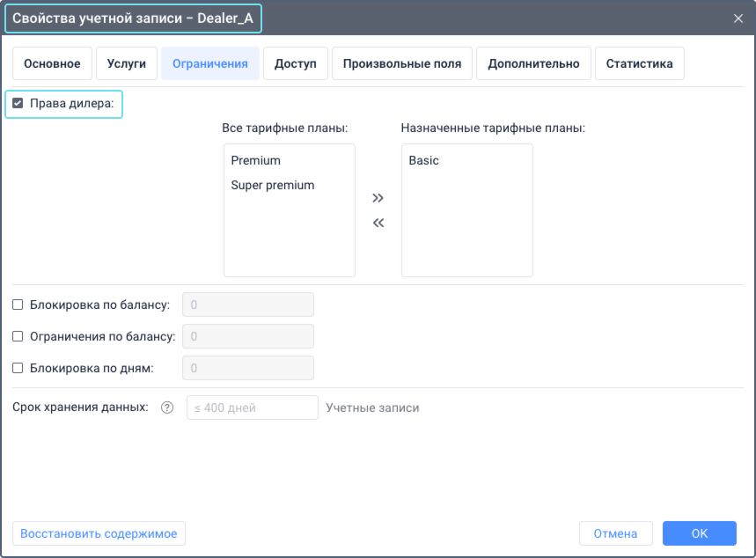Image resolution: width=756 pixels, height=558 pixels.
Task: Click the left double-arrow to remove tariff plans
Action: pos(378,223)
